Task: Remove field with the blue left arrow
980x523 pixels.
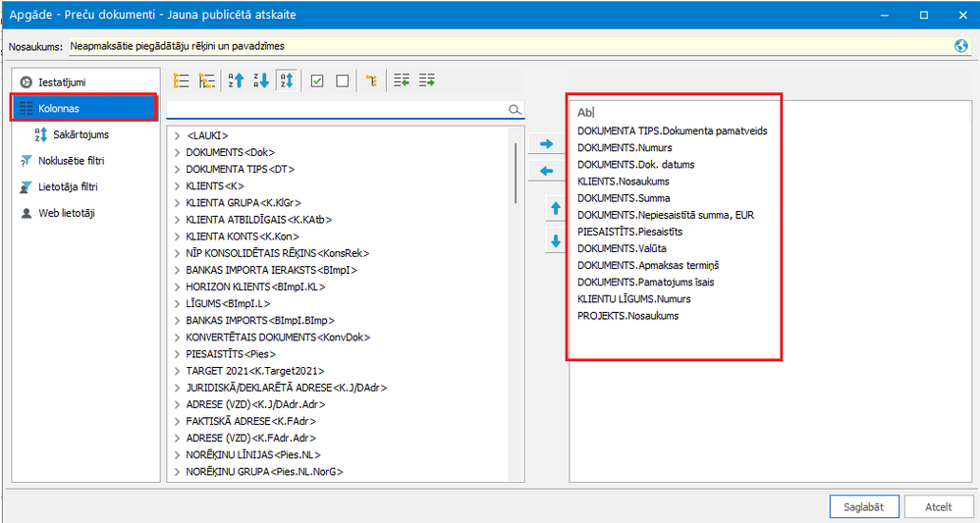Action: point(547,171)
